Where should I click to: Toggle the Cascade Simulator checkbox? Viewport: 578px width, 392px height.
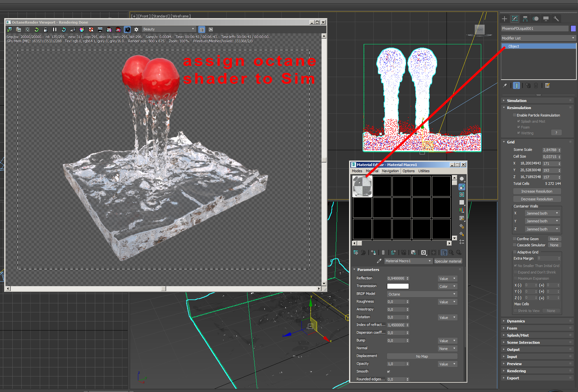click(515, 245)
